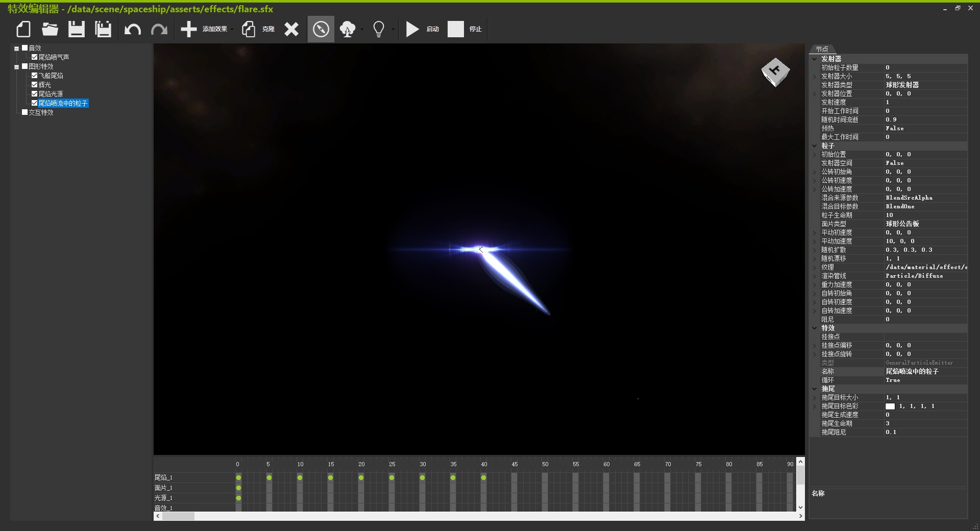The height and width of the screenshot is (531, 980).
Task: Click the light bulb icon
Action: tap(379, 29)
